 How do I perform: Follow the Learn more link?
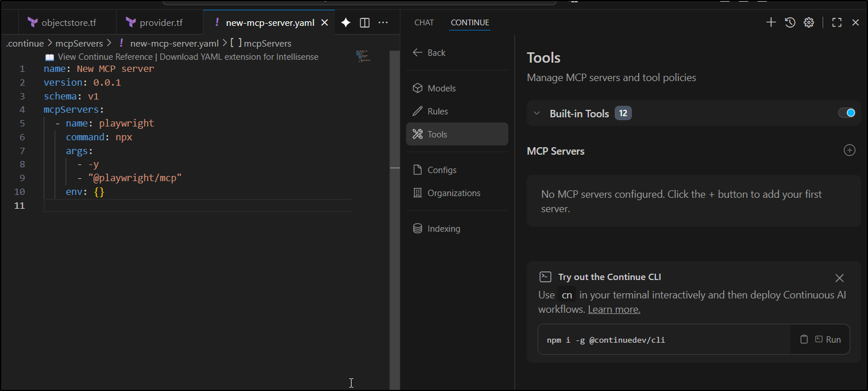pyautogui.click(x=614, y=309)
